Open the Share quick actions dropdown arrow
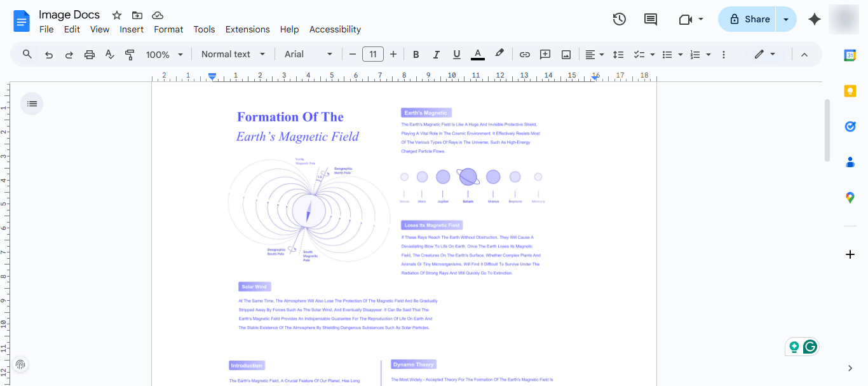 [x=787, y=19]
